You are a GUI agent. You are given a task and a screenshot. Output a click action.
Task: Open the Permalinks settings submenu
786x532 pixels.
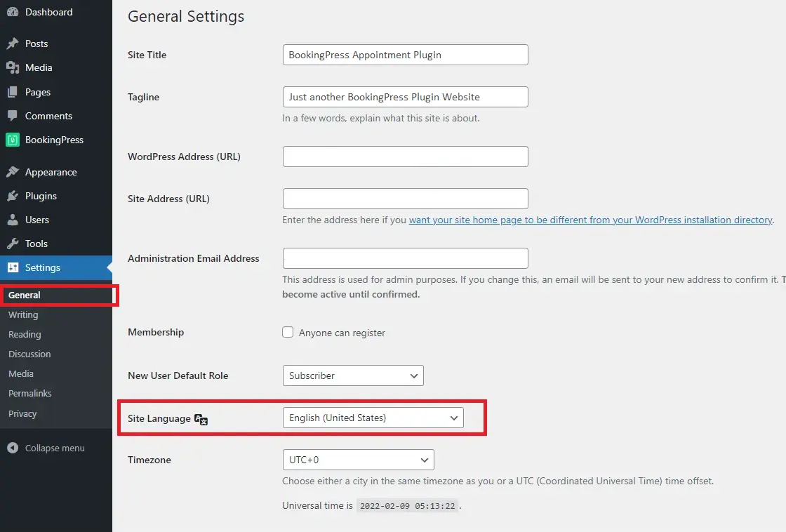pyautogui.click(x=30, y=394)
